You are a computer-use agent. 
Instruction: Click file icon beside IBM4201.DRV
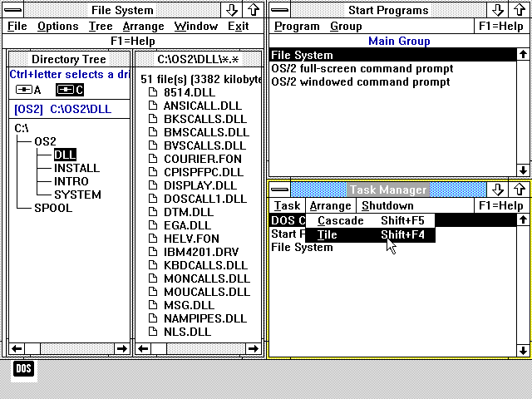153,252
